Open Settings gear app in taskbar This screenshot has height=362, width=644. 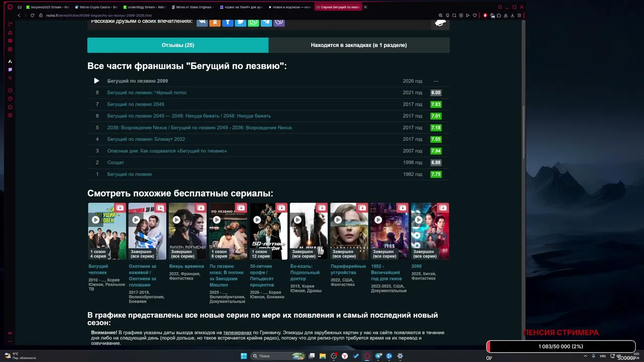point(400,356)
